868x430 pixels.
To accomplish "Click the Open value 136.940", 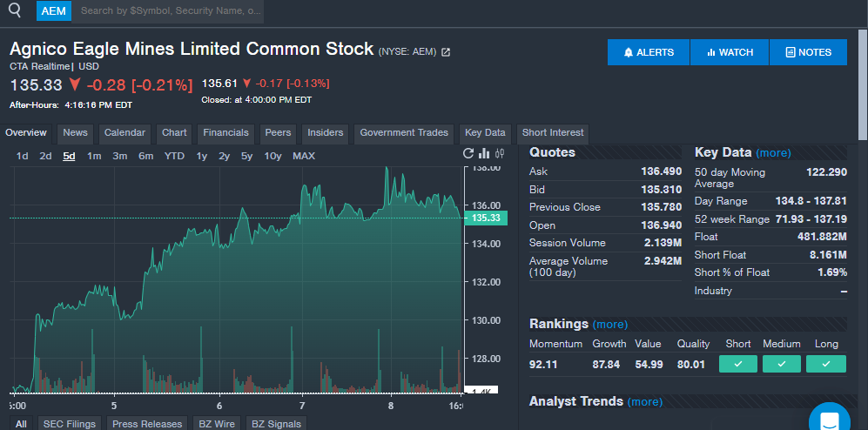I will [x=662, y=225].
